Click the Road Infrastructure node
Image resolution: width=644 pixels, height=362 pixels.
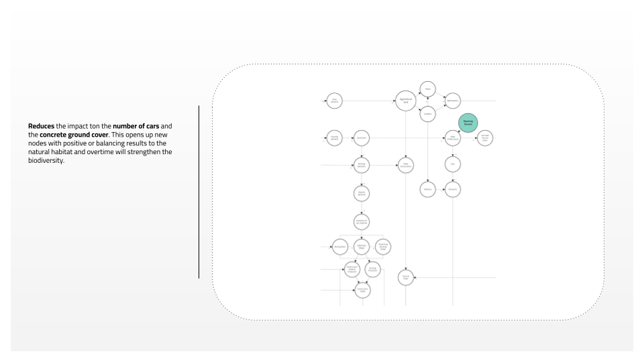(453, 138)
